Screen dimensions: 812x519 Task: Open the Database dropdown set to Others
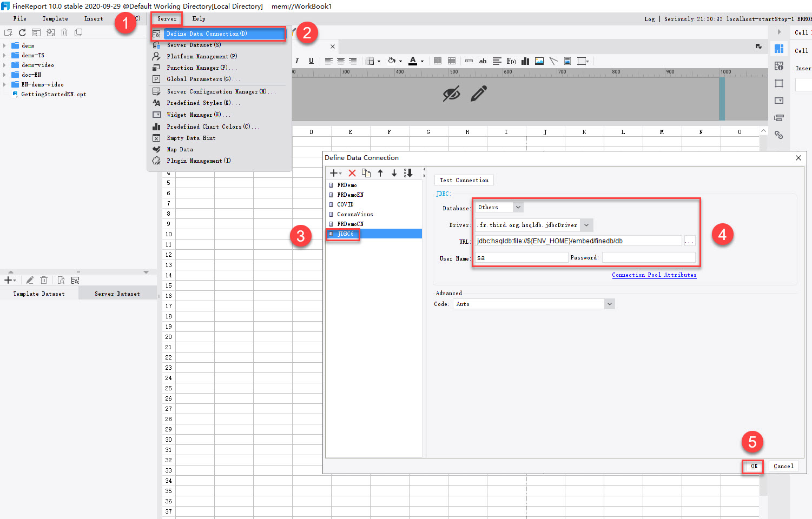tap(518, 207)
